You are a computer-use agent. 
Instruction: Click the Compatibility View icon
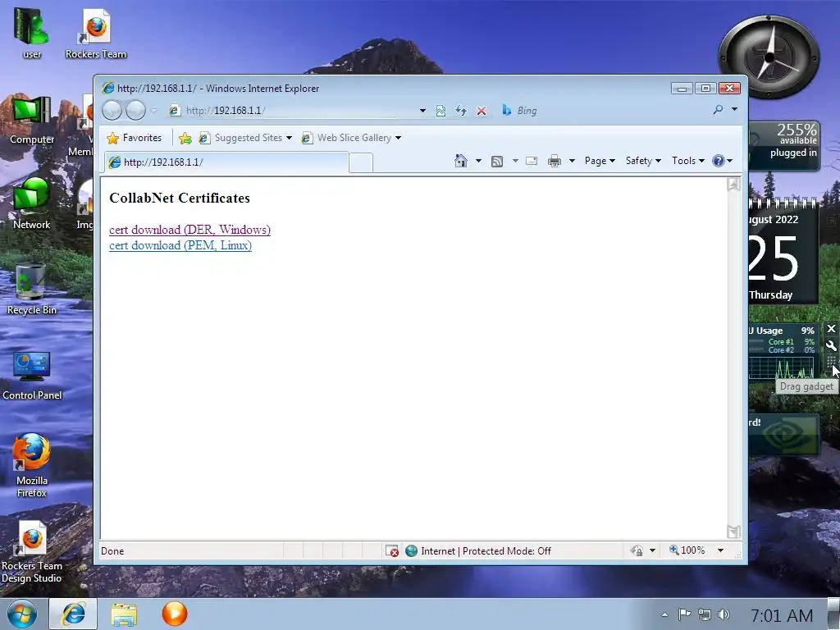(x=441, y=111)
